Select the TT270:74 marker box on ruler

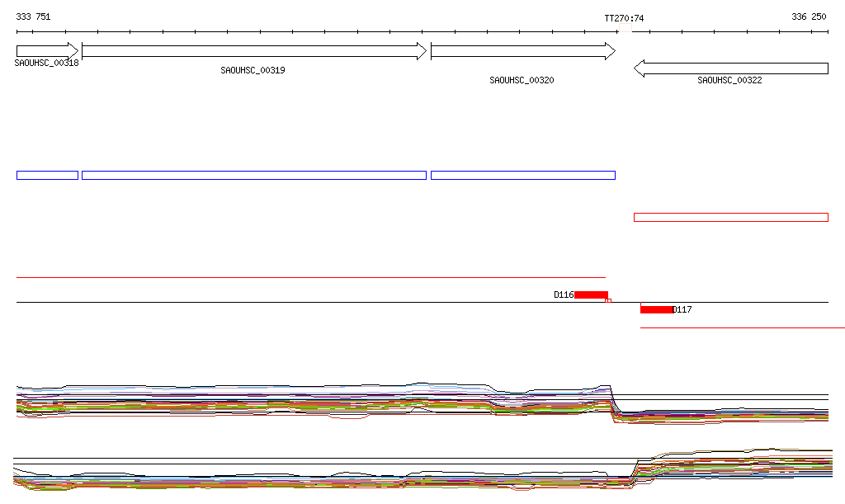point(625,27)
